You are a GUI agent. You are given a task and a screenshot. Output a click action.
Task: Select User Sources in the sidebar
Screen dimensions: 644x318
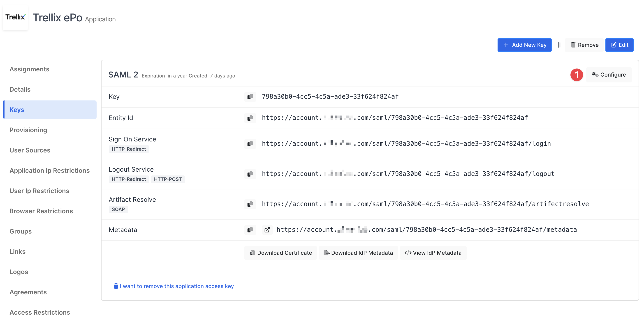click(x=30, y=150)
